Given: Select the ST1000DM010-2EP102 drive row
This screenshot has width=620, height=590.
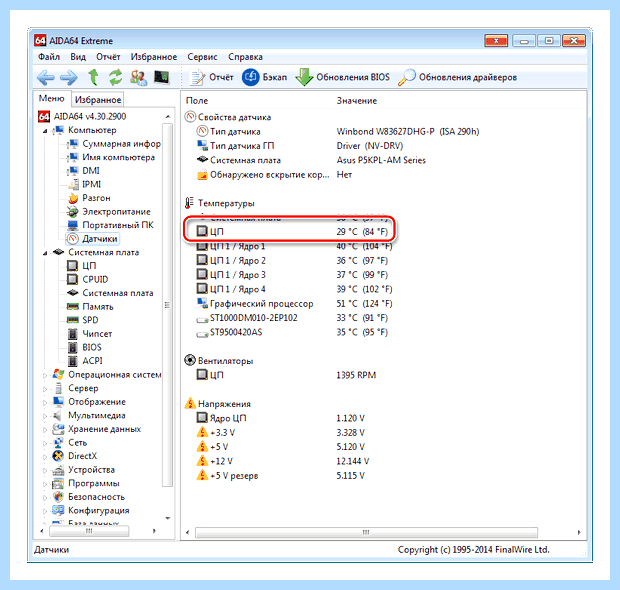Looking at the screenshot, I should [292, 318].
